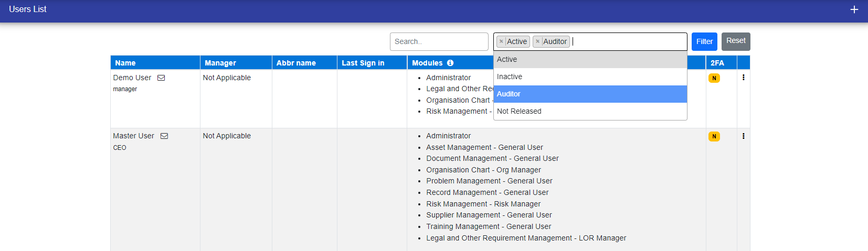Click Master User's email envelope icon
The width and height of the screenshot is (868, 251).
164,136
